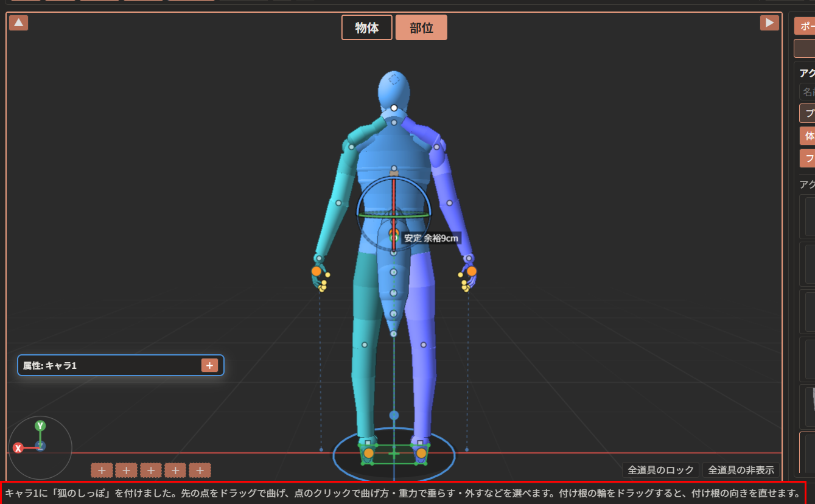This screenshot has height=504, width=815.
Task: Click the up-triangle button in viewport corner
Action: click(x=18, y=23)
